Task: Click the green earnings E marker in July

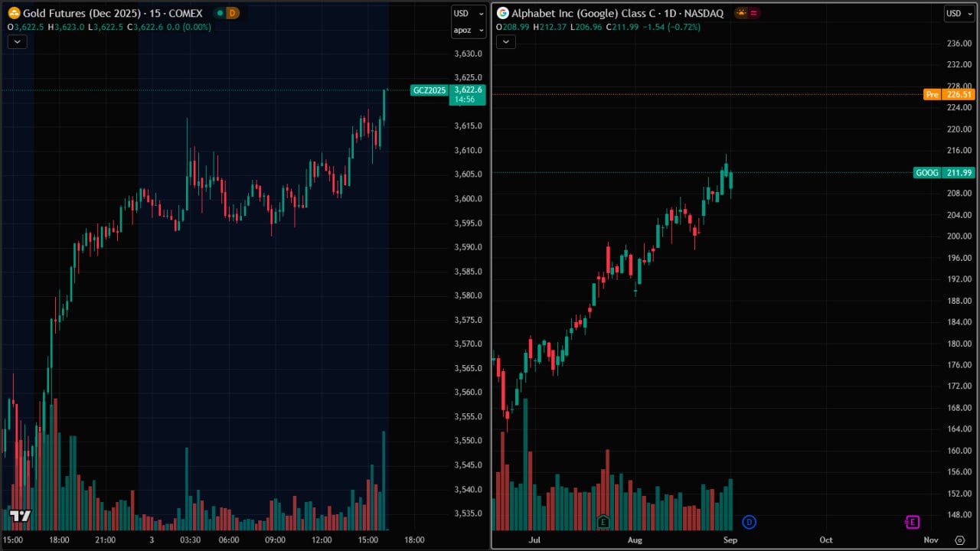Action: tap(603, 522)
